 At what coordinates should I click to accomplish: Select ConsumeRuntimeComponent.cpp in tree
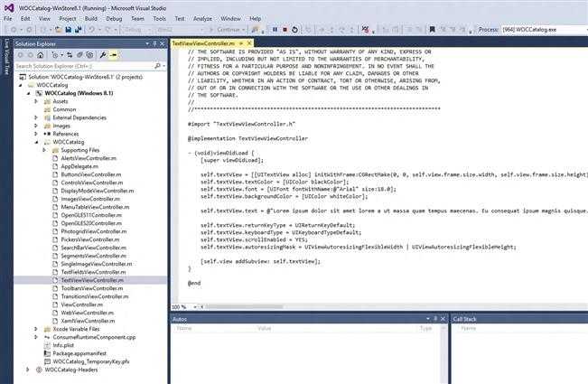94,337
